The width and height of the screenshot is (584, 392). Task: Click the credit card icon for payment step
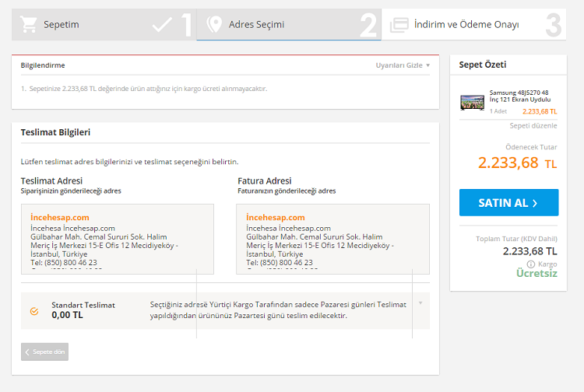click(x=399, y=25)
